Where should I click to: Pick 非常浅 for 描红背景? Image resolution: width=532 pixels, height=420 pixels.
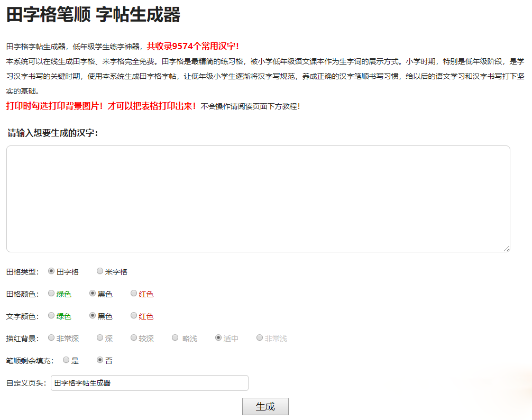point(260,338)
